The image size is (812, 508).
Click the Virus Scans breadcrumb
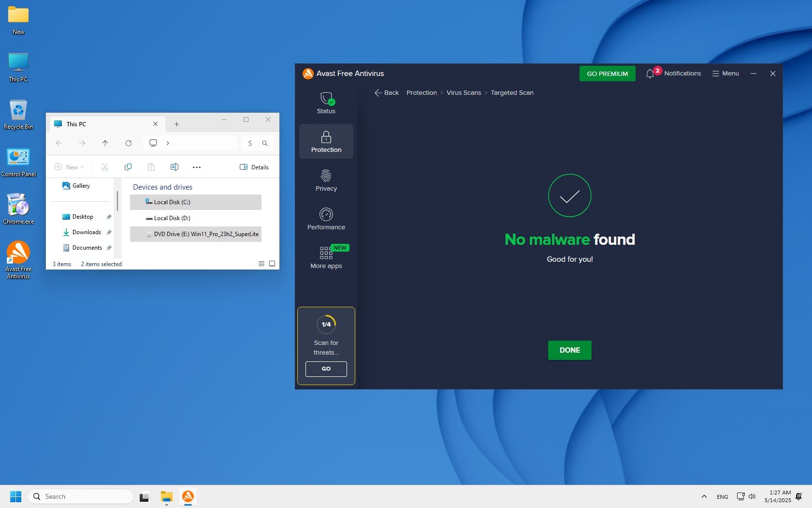point(464,93)
